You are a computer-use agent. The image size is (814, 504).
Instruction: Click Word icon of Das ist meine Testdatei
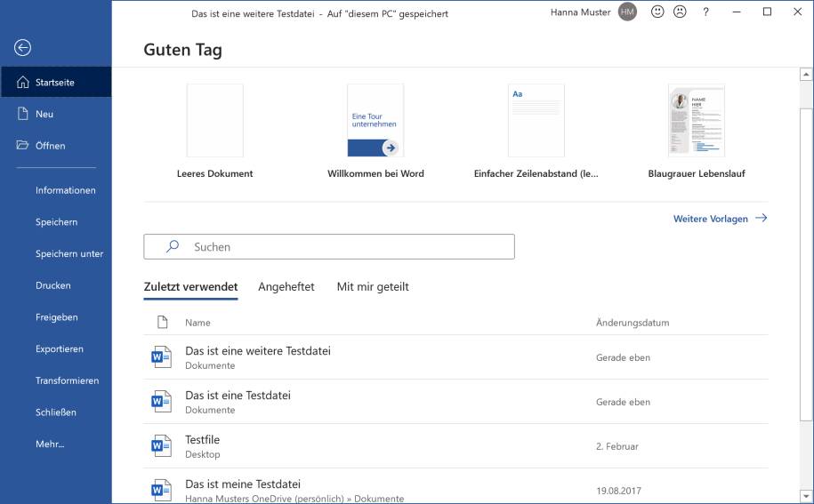(x=161, y=490)
